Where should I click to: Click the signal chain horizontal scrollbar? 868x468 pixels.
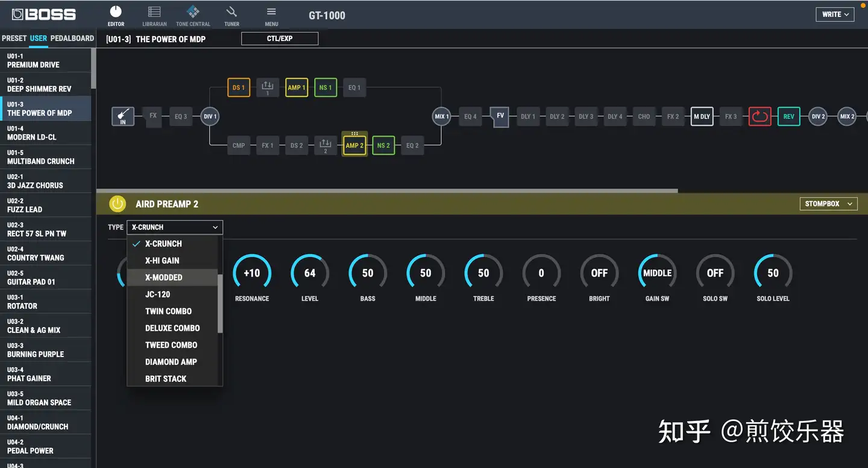(387, 191)
